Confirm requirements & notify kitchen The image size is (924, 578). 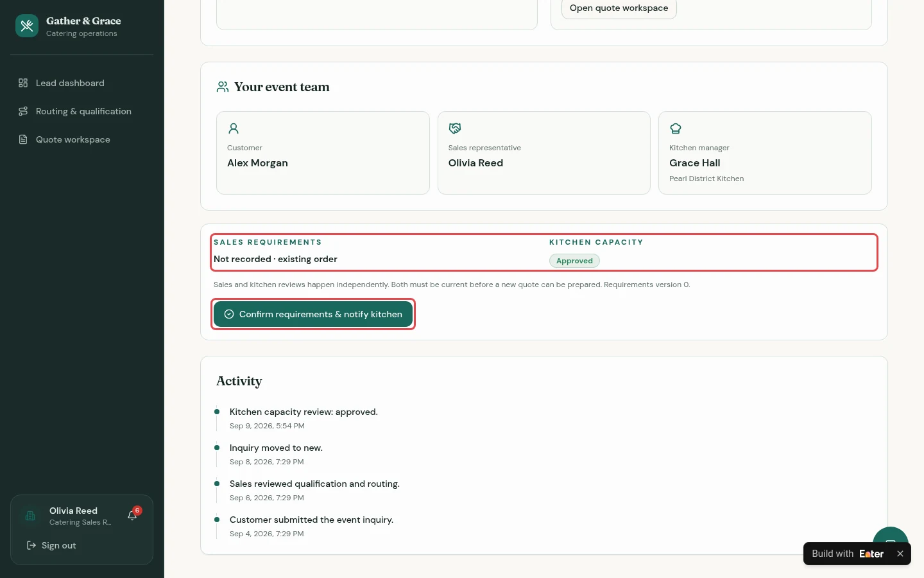point(313,314)
